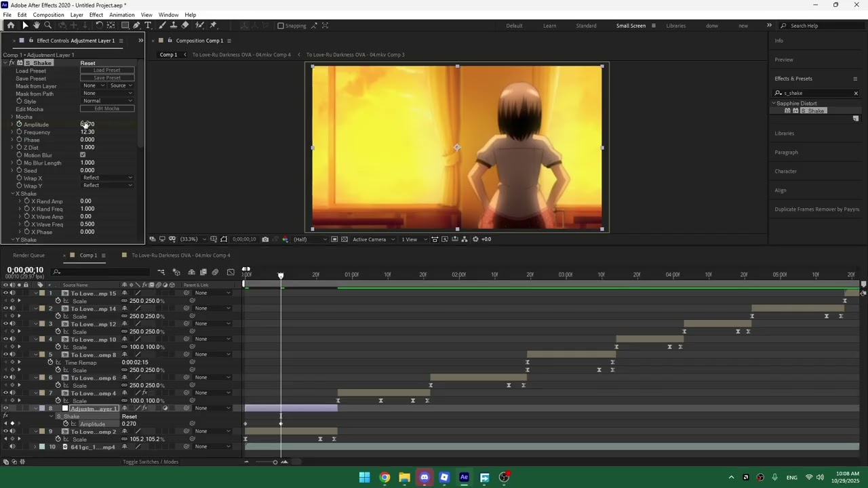Open Discord from the taskbar
Viewport: 868px width, 488px height.
point(425,477)
